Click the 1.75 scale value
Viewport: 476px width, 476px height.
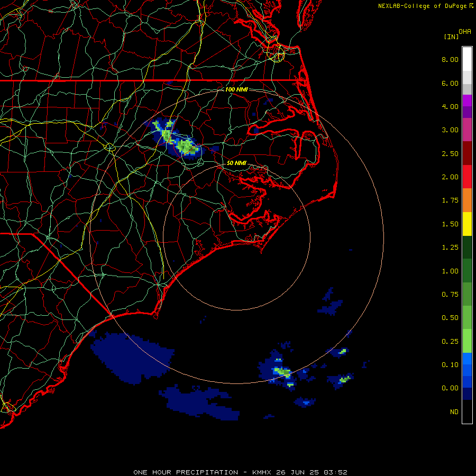[x=450, y=200]
